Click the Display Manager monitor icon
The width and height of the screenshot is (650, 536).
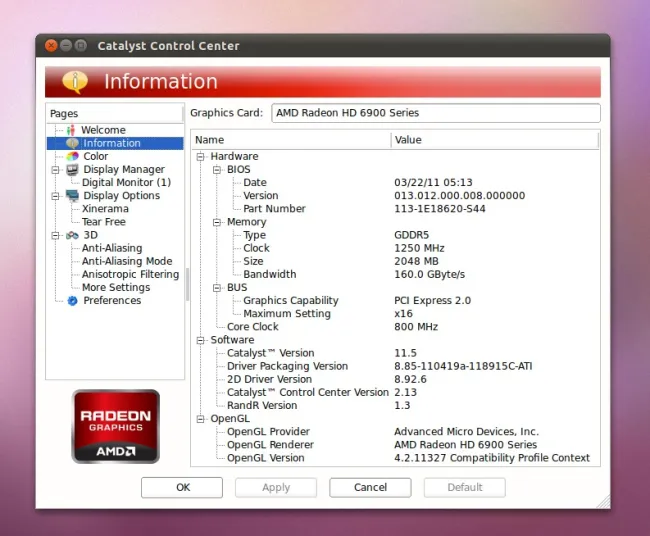[72, 170]
